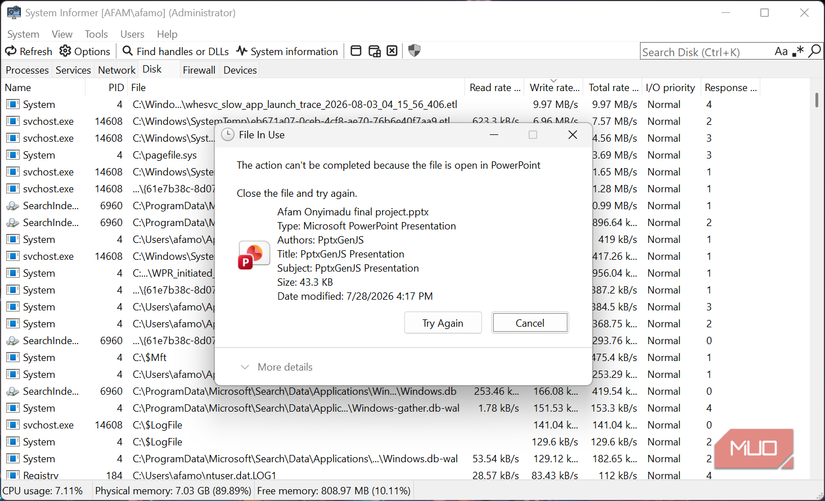Click the Refresh toolbar button
This screenshot has height=501, width=825.
pyautogui.click(x=29, y=51)
